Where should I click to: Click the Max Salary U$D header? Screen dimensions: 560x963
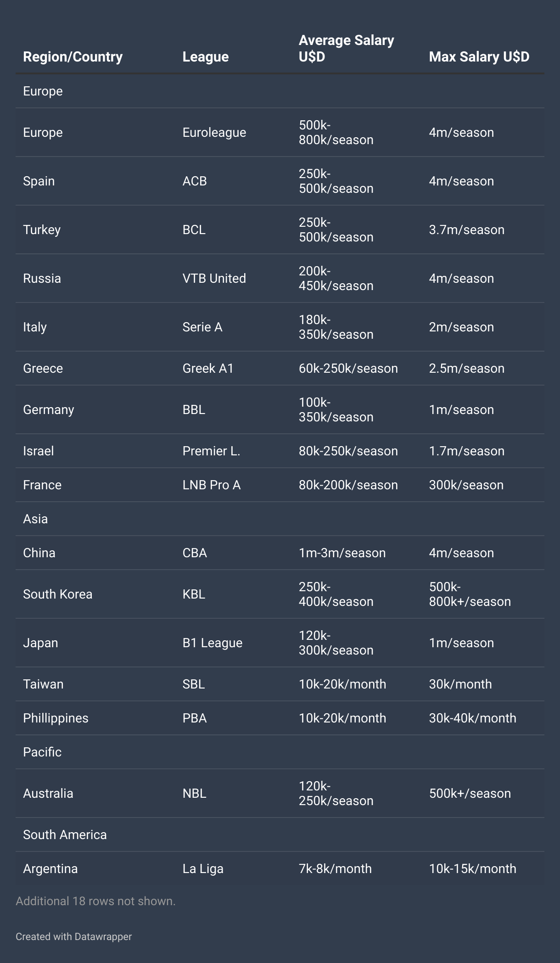(479, 56)
